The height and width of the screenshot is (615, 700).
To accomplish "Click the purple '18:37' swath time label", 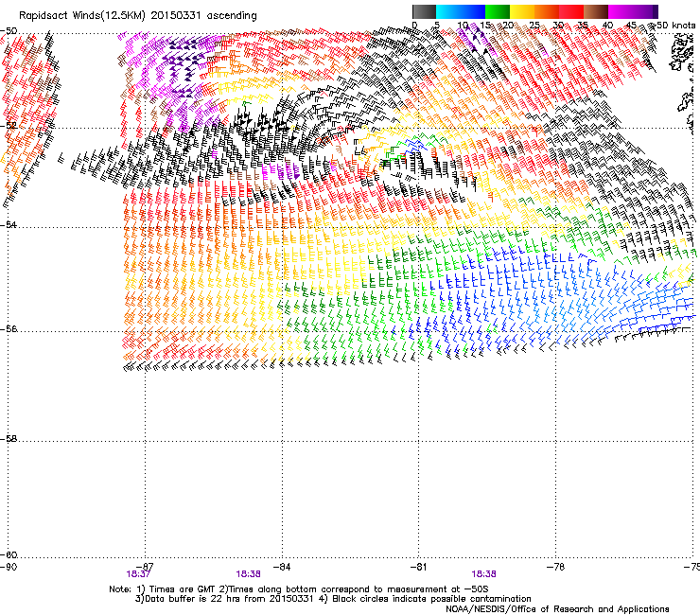I will point(138,574).
